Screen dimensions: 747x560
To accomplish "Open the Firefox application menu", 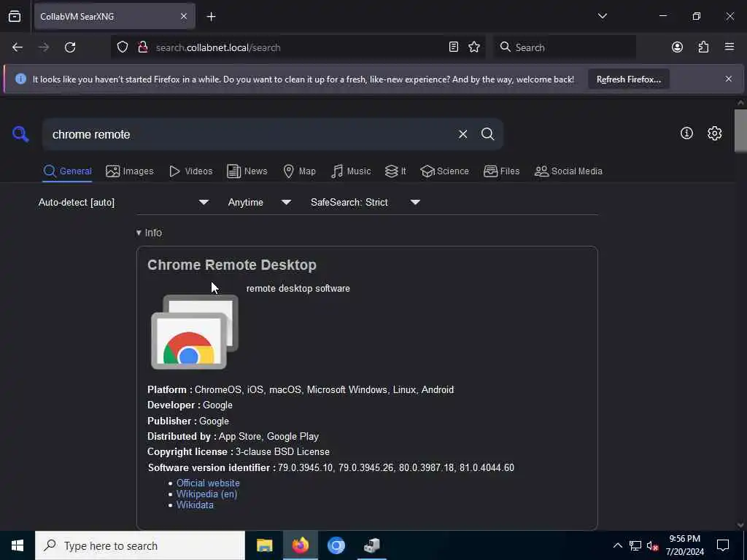I will [x=729, y=47].
